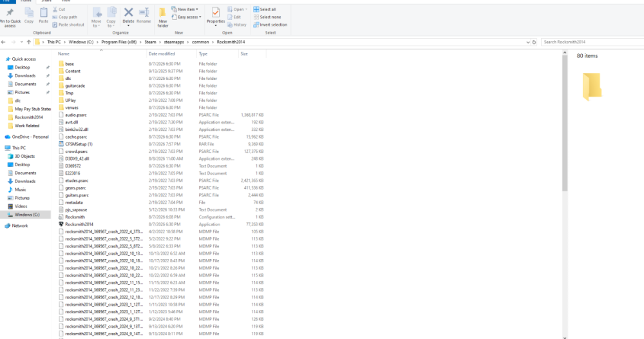The width and height of the screenshot is (644, 339).
Task: Sort by the Size column header
Action: [x=244, y=54]
